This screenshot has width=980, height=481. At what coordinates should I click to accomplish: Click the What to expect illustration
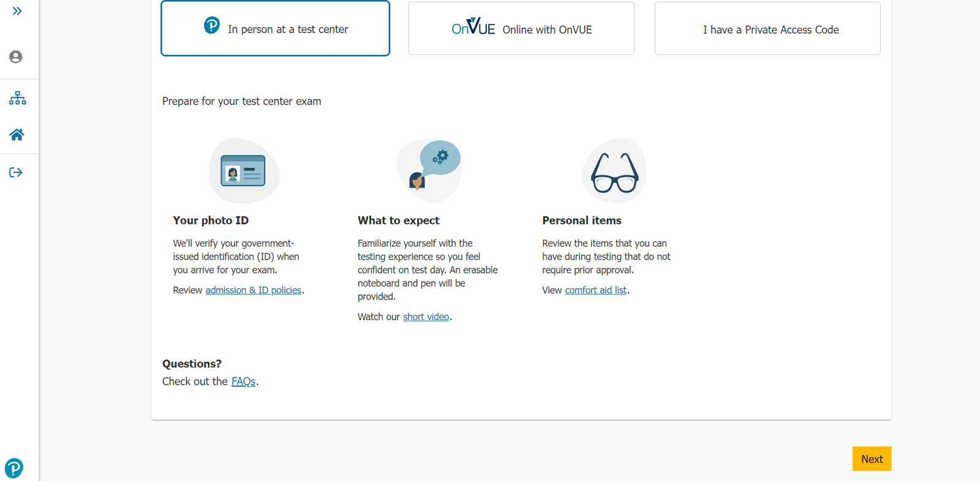point(429,170)
